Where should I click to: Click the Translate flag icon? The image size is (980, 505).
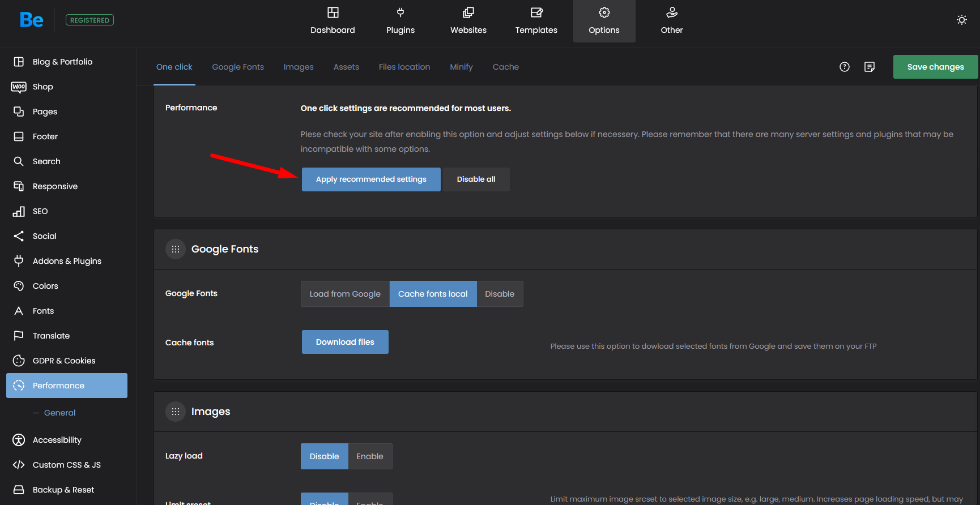[19, 336]
